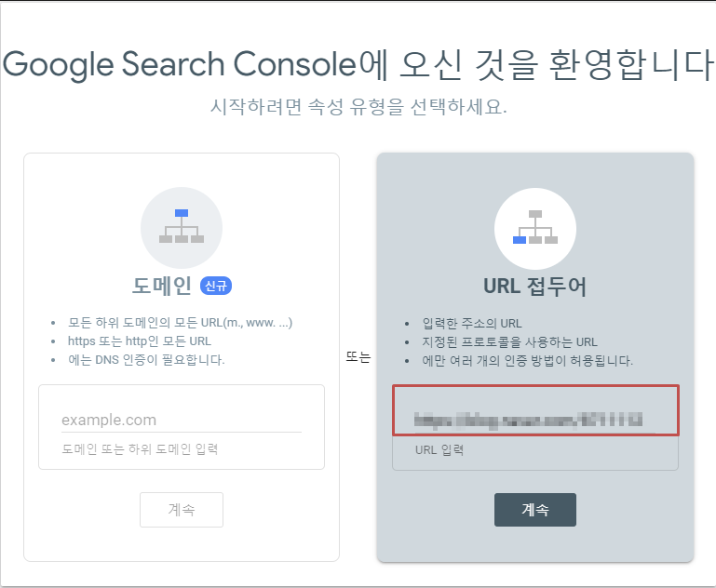Click the blue 신규 badge
This screenshot has height=588, width=716.
216,286
